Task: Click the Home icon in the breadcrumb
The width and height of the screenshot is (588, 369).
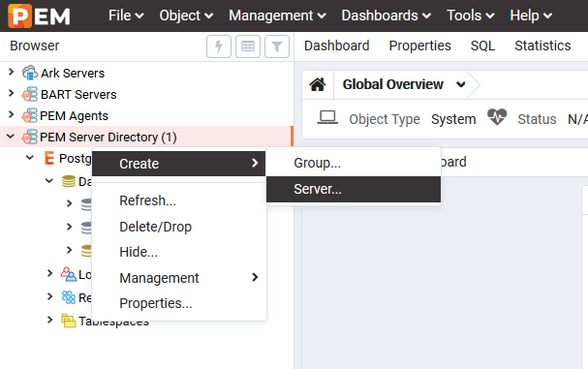Action: click(x=318, y=85)
